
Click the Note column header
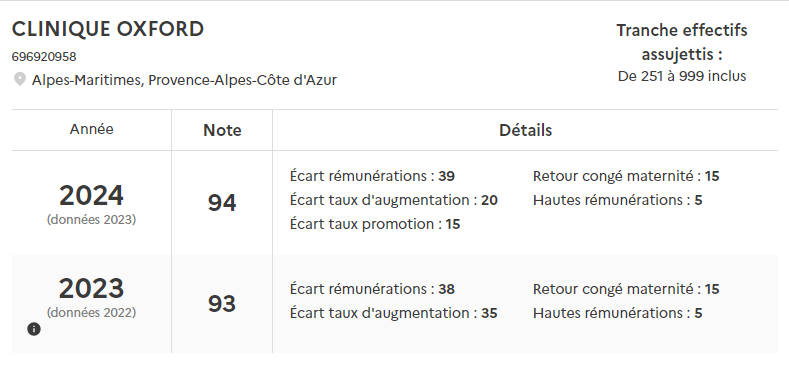click(222, 130)
